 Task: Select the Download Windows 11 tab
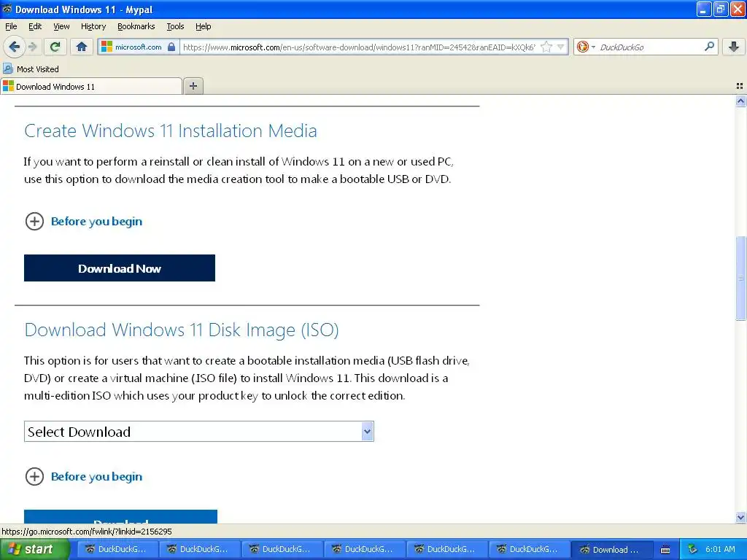(91, 86)
